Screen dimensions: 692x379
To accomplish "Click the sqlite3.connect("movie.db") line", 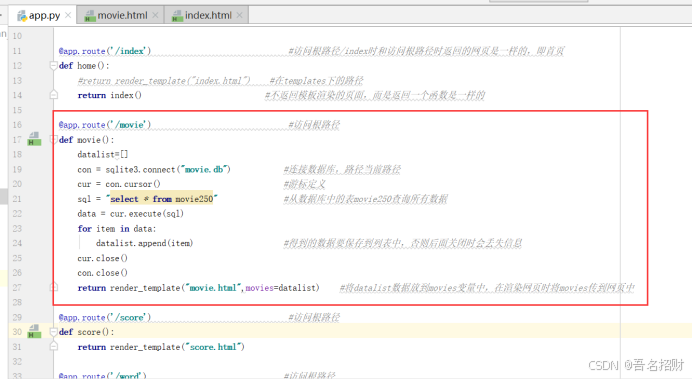I will tap(154, 169).
